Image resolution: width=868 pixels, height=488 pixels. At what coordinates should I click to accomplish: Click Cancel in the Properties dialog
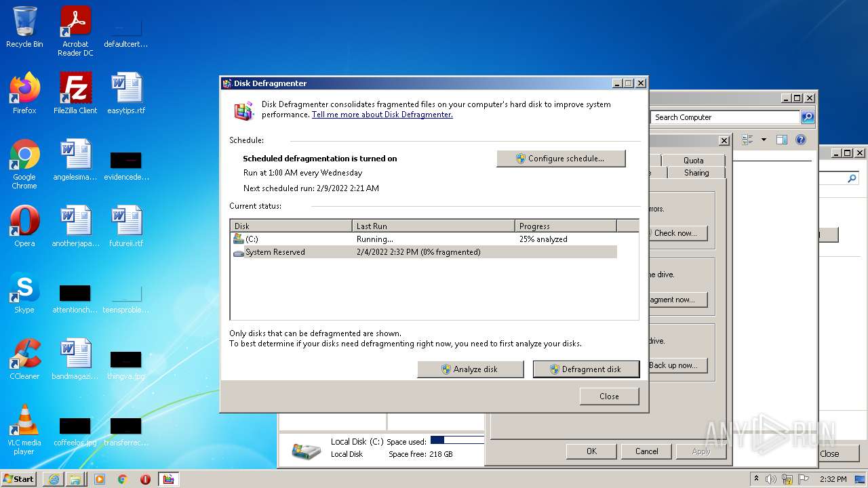646,451
